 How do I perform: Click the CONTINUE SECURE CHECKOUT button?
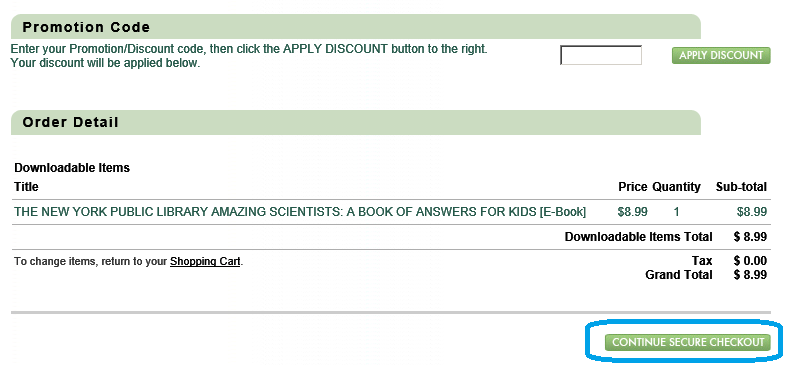tap(688, 342)
